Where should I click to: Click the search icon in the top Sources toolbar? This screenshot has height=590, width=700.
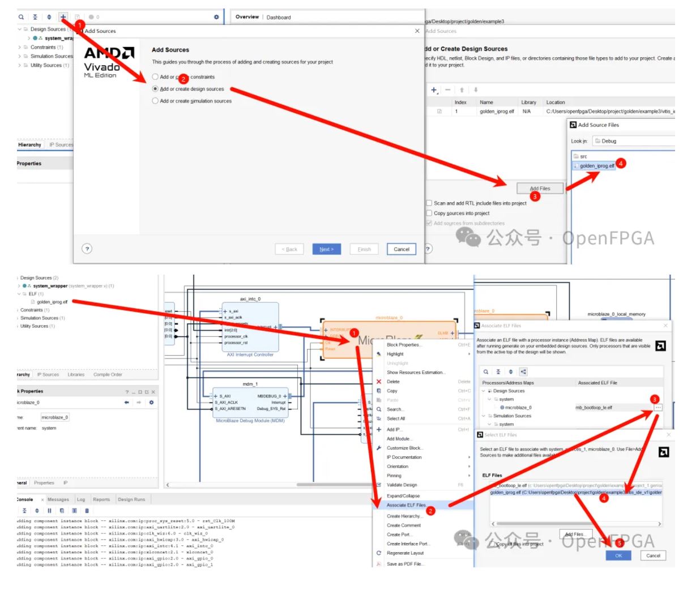pyautogui.click(x=21, y=17)
